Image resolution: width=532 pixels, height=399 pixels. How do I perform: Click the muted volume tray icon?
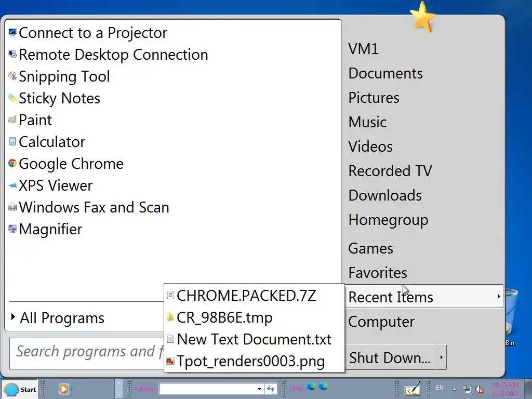pyautogui.click(x=480, y=390)
